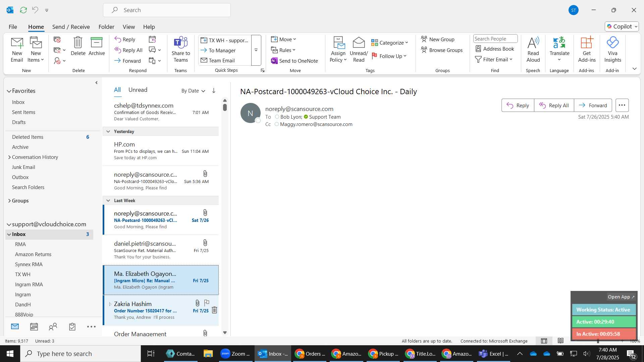The width and height of the screenshot is (644, 362).
Task: Open the Move dropdown
Action: coord(283,39)
